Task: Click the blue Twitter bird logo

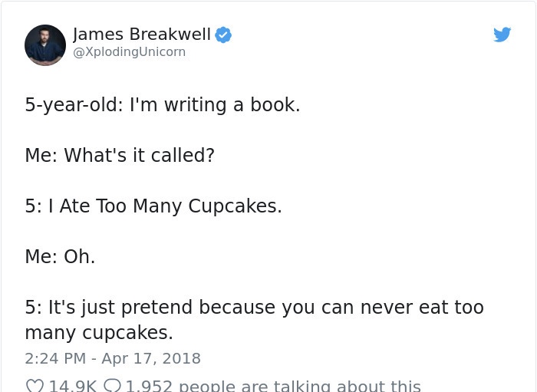Action: point(502,35)
